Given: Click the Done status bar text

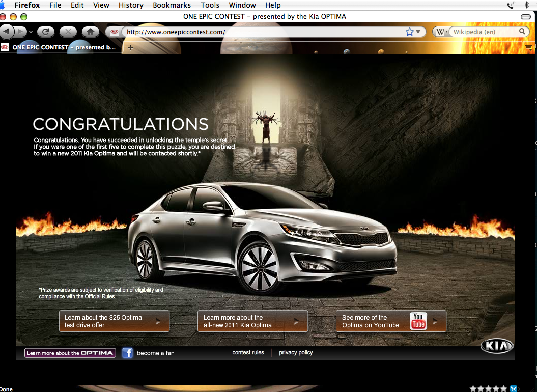Looking at the screenshot, I should point(6,389).
